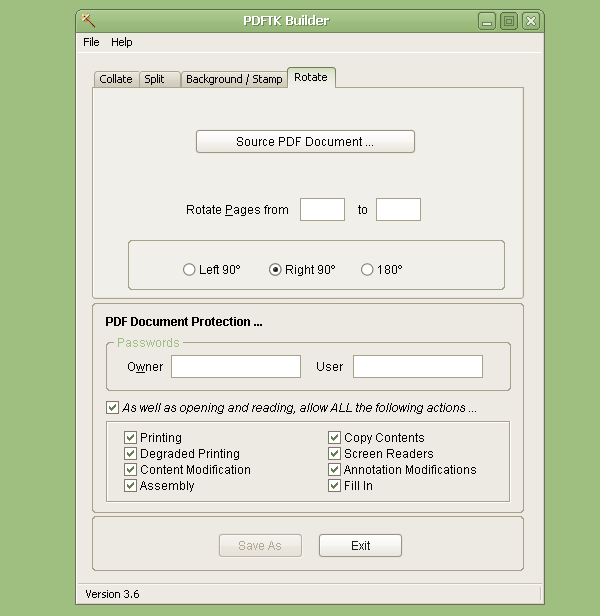Image resolution: width=600 pixels, height=616 pixels.
Task: Switch to the Collate tab
Action: (116, 79)
